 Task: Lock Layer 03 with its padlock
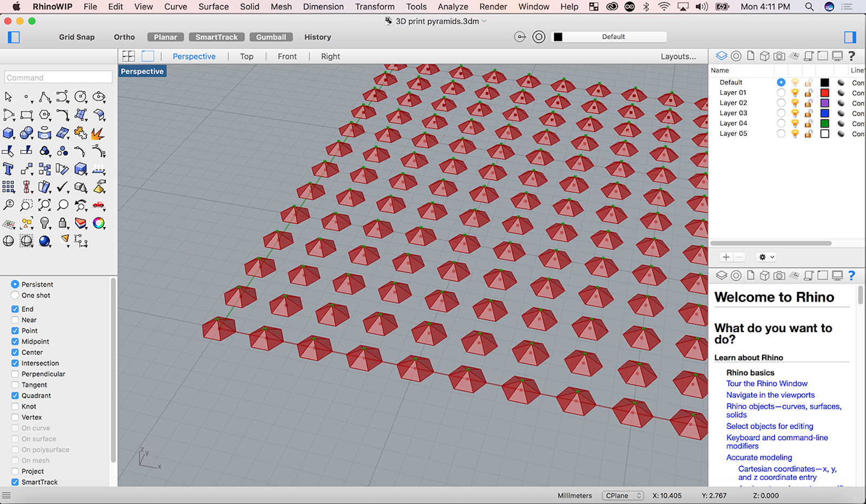coord(808,113)
